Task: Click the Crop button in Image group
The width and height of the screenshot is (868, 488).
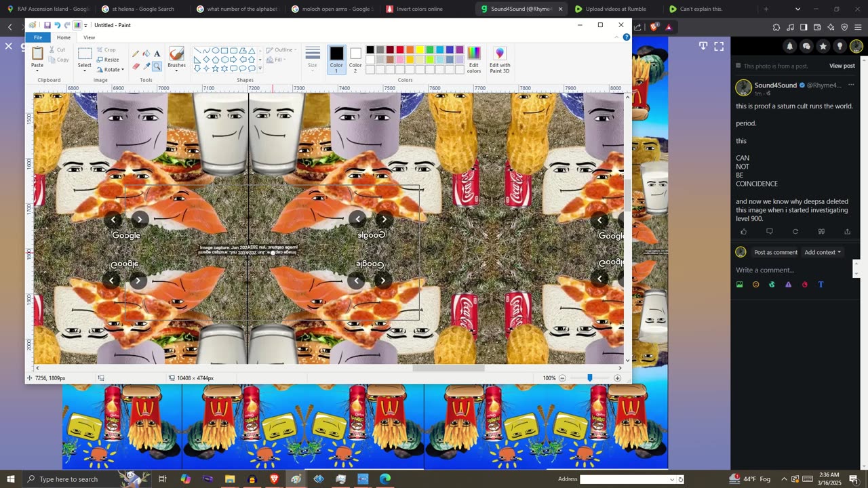Action: [106, 49]
